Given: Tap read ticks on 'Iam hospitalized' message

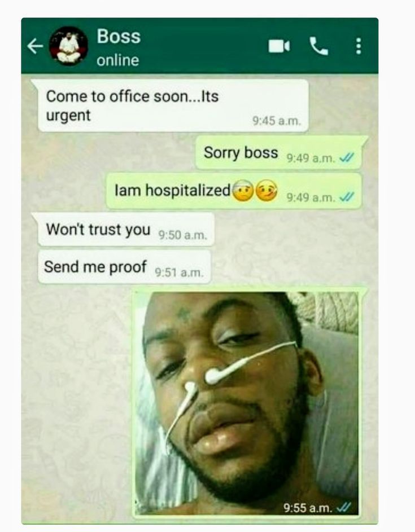Looking at the screenshot, I should coord(347,197).
